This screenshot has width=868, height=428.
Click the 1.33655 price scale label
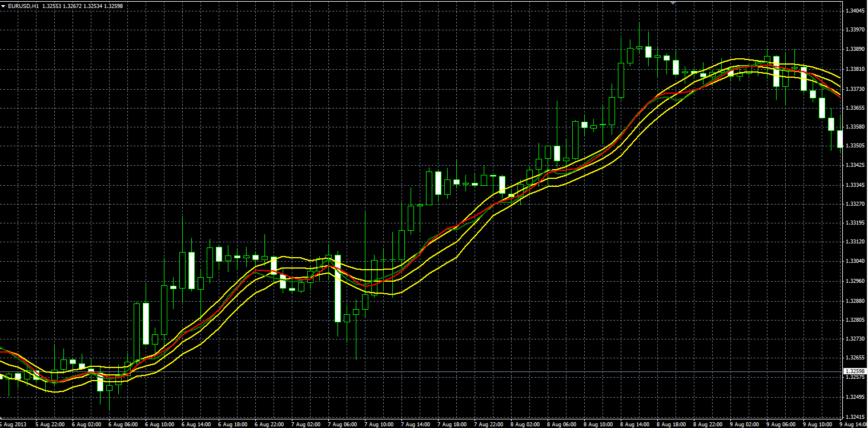[x=855, y=107]
